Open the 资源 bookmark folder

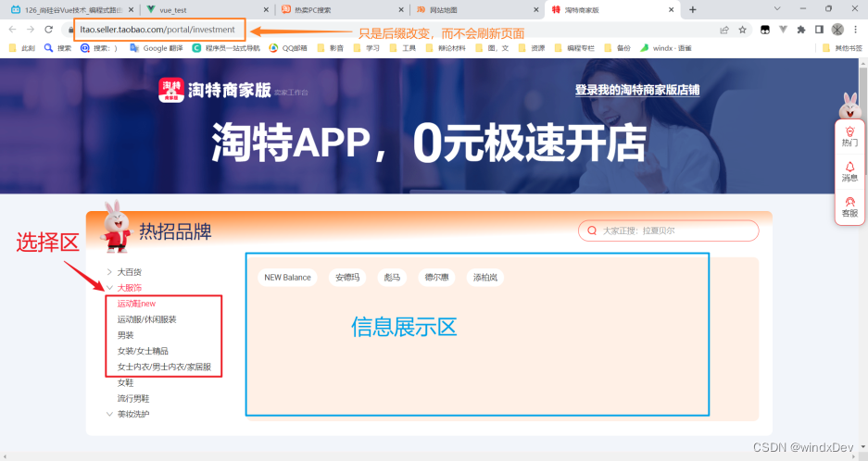(x=532, y=48)
